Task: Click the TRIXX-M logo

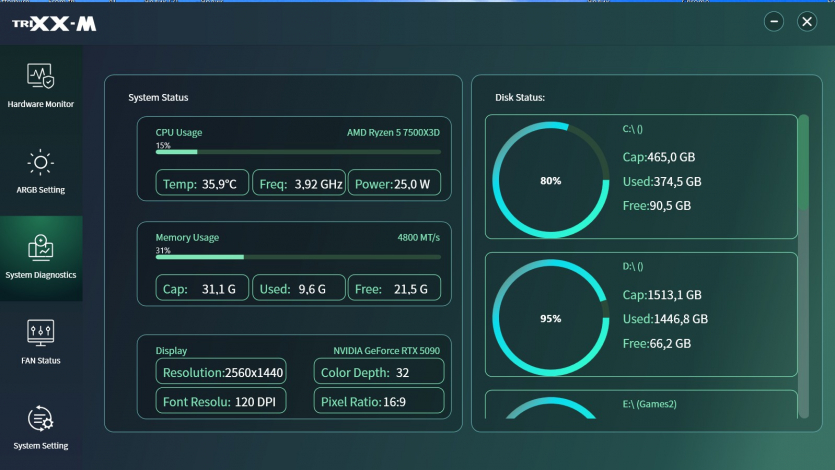Action: (x=54, y=23)
